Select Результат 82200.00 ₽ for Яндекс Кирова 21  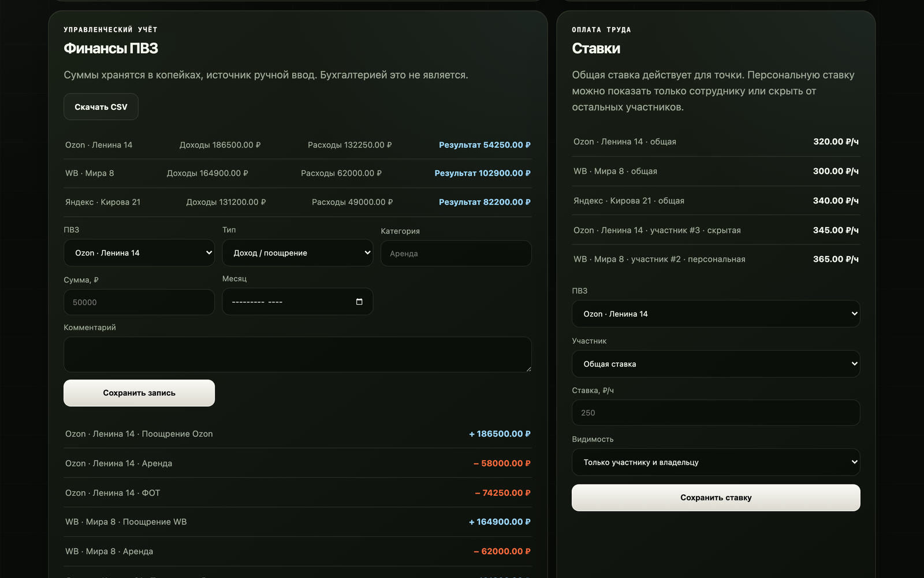coord(485,202)
